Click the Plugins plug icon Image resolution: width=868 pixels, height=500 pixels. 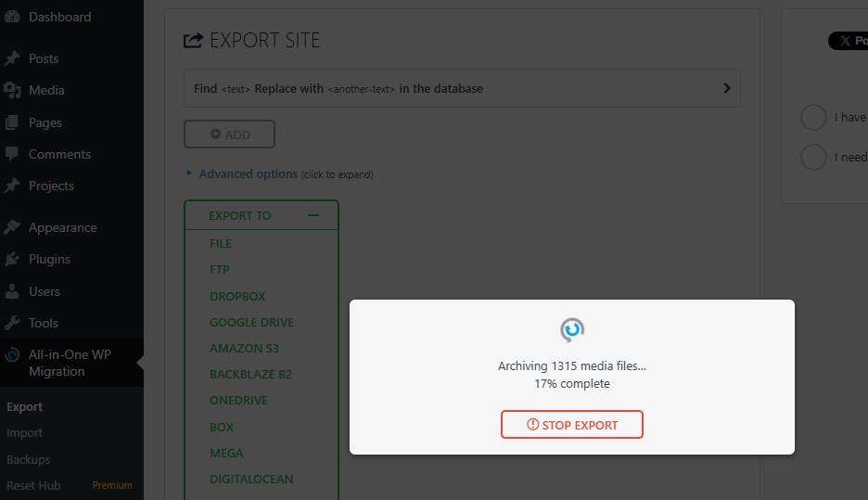[12, 259]
